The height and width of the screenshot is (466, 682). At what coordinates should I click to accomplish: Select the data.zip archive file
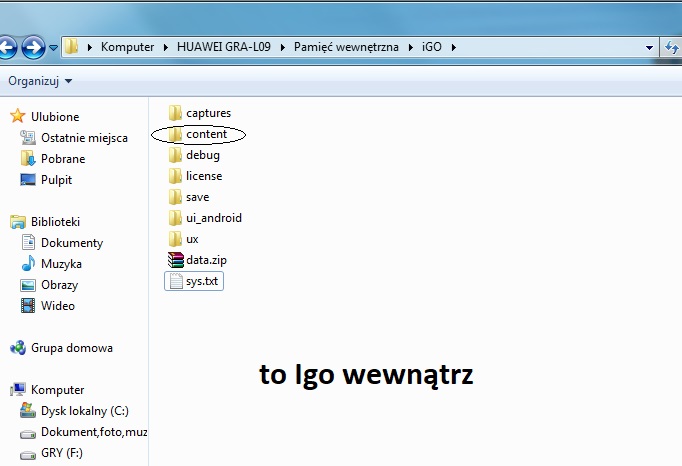[x=205, y=260]
